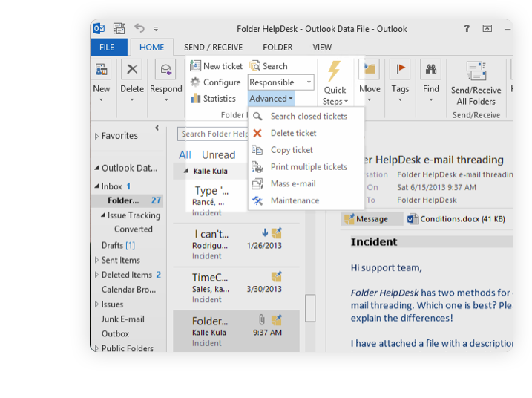Show Unread messages filter

(x=218, y=155)
